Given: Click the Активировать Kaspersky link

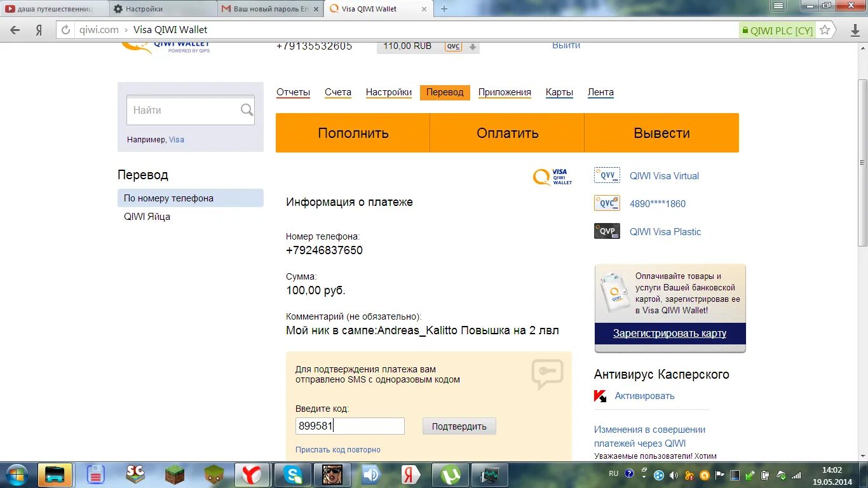Looking at the screenshot, I should coord(644,396).
